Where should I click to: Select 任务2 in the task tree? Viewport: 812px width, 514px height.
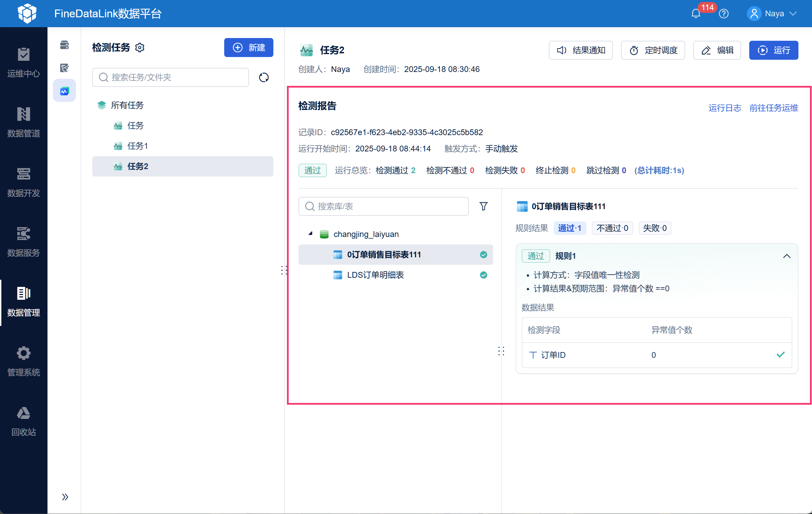[x=183, y=166]
